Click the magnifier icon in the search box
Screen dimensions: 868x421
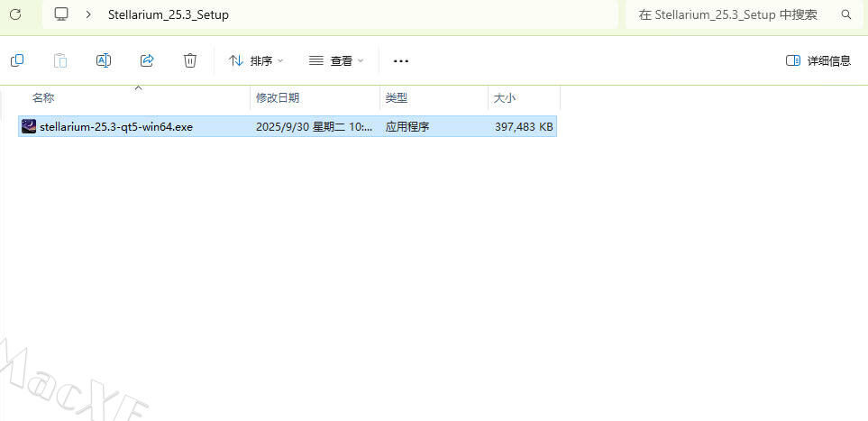845,14
